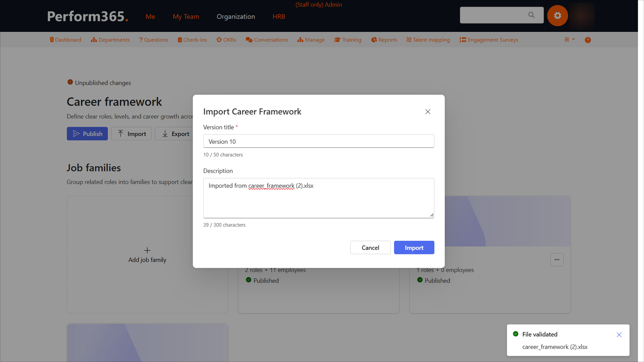Click the top search field

pyautogui.click(x=502, y=15)
